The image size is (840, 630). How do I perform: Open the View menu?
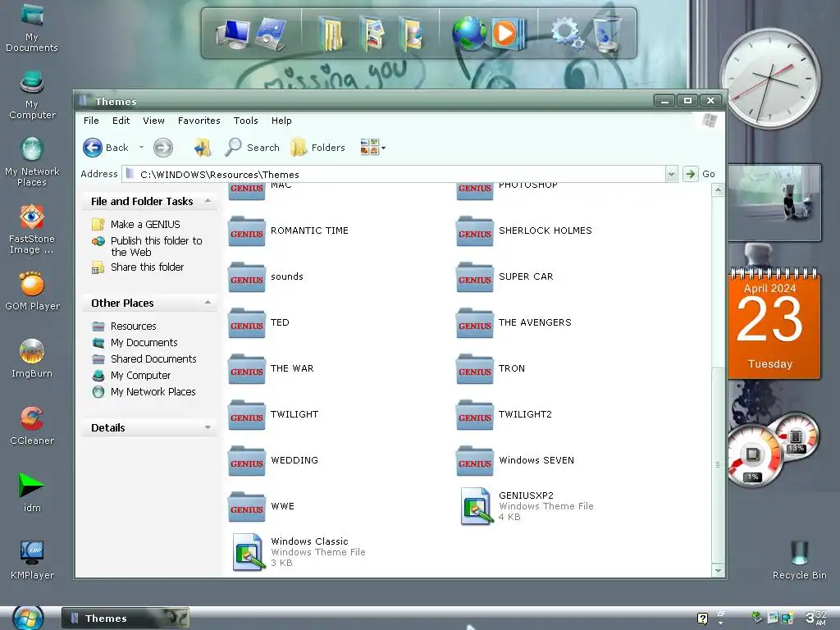point(153,121)
